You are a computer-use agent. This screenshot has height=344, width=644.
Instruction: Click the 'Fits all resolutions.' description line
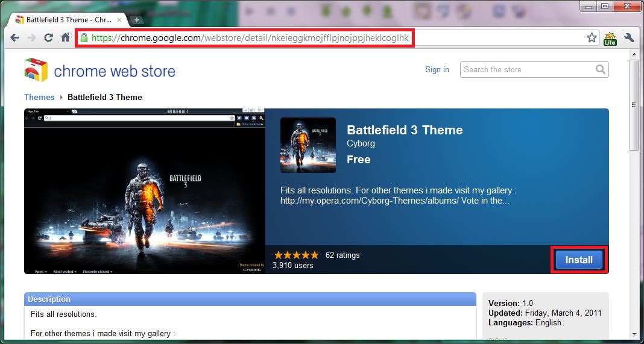point(64,314)
